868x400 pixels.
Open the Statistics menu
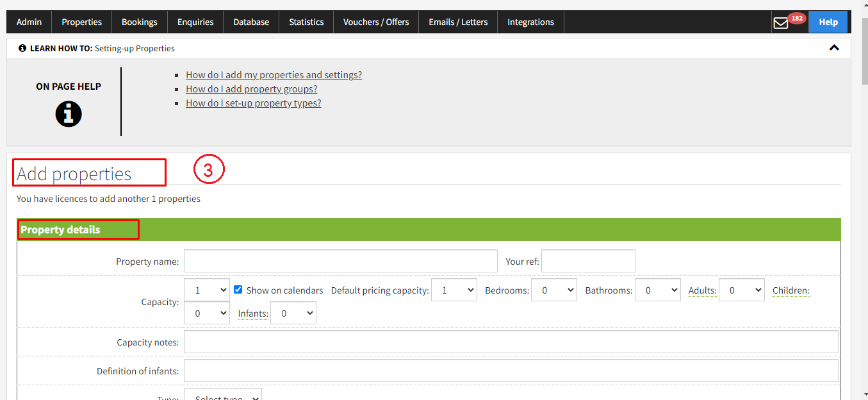[306, 22]
